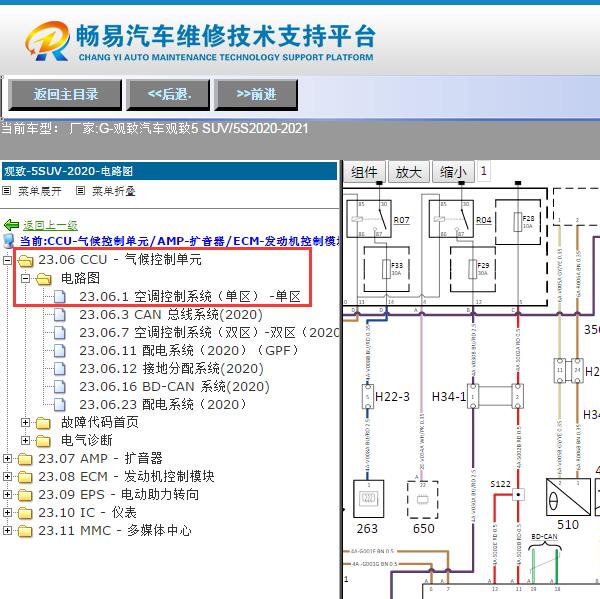Click the 23.08 ECM folder icon
This screenshot has width=600, height=599.
tap(26, 477)
